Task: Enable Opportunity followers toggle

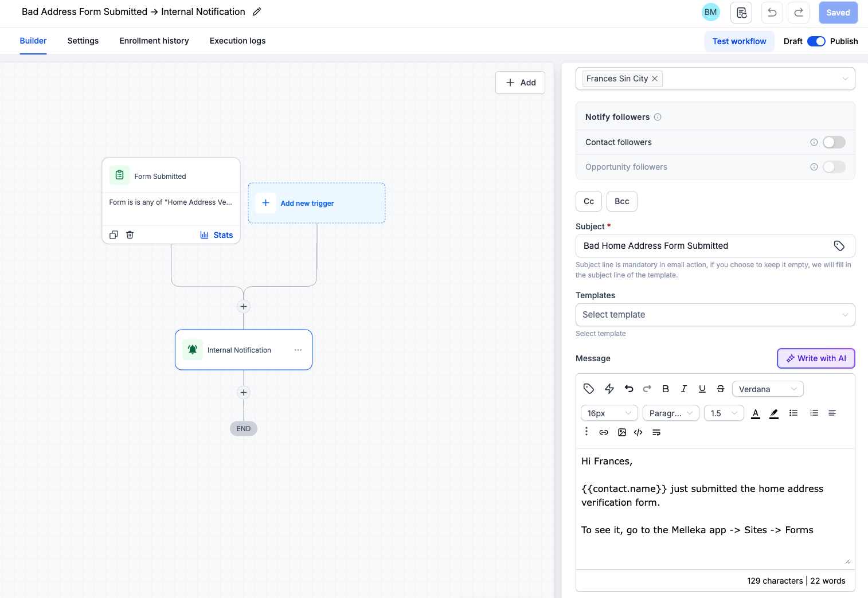Action: (x=834, y=167)
